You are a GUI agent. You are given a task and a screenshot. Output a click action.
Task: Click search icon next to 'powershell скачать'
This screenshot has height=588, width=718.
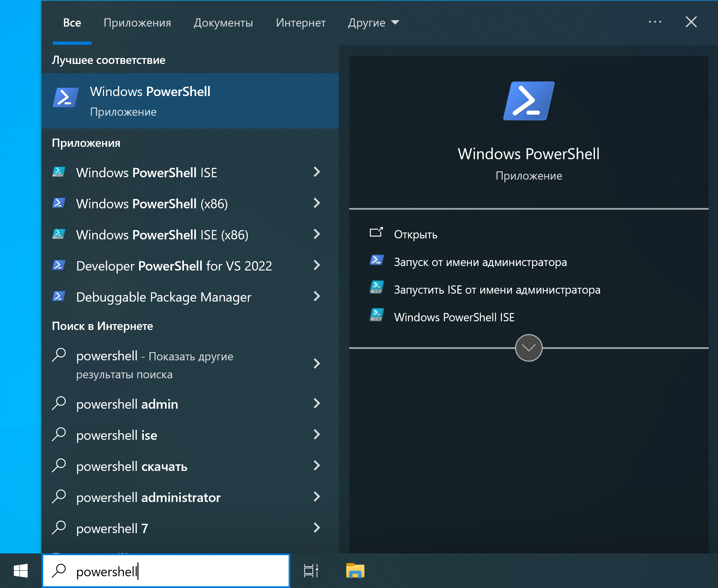click(59, 465)
